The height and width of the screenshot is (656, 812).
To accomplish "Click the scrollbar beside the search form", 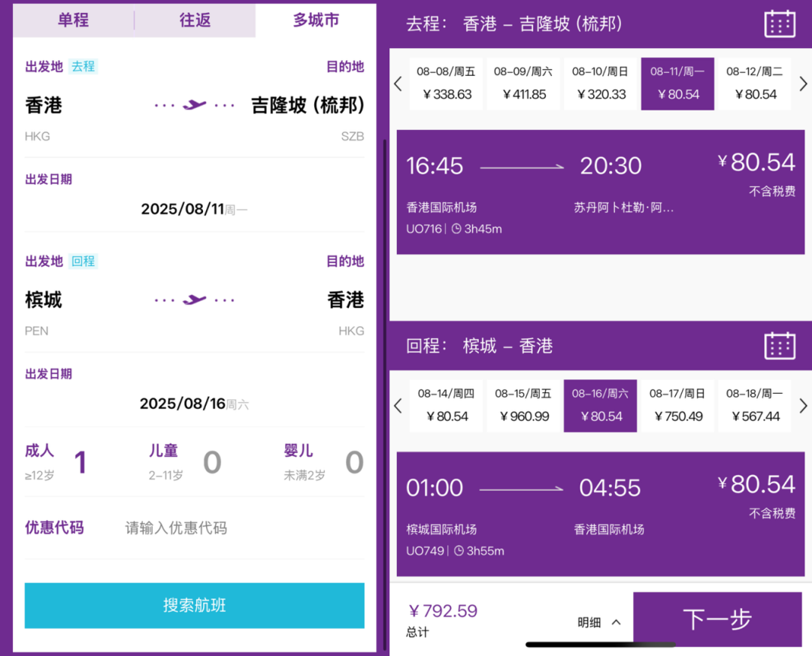I will (x=385, y=394).
